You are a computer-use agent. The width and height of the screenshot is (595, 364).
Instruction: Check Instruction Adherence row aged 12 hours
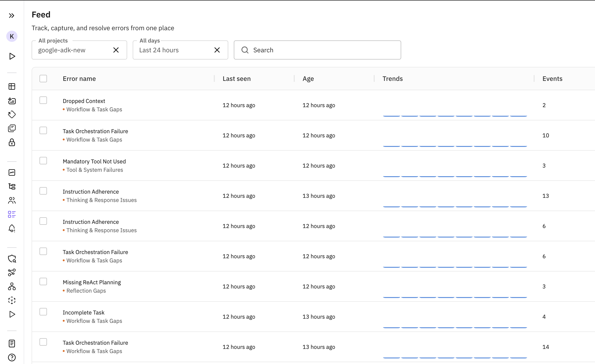click(43, 221)
